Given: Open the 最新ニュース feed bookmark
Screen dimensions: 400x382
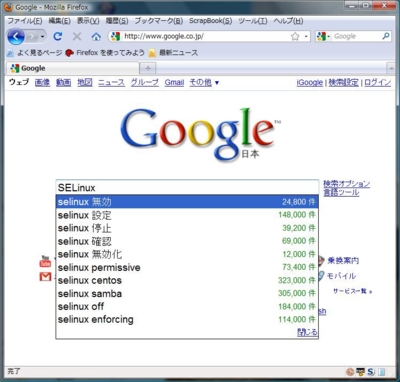Looking at the screenshot, I should tap(173, 53).
